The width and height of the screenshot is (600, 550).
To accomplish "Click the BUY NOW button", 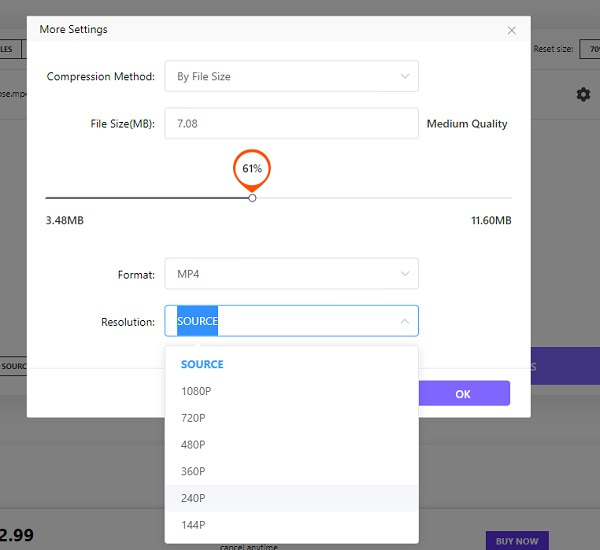I will point(517,540).
